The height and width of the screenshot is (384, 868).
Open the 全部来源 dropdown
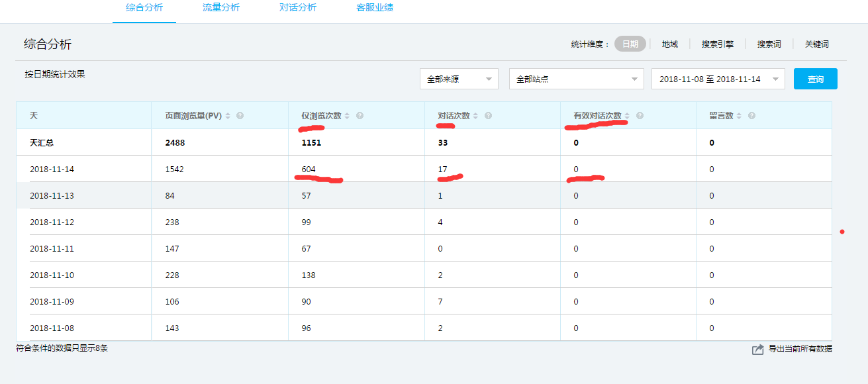coord(459,79)
